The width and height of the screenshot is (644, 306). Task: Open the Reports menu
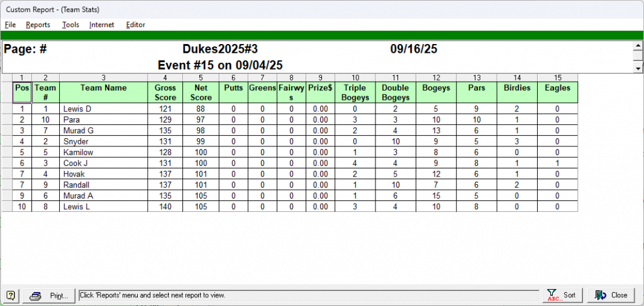point(38,25)
